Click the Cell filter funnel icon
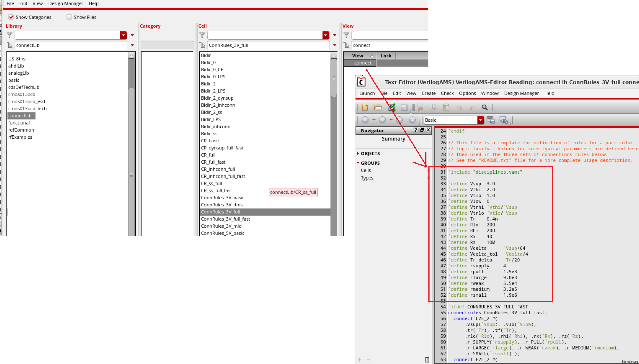Screen dimensions: 639x364 coord(202,35)
